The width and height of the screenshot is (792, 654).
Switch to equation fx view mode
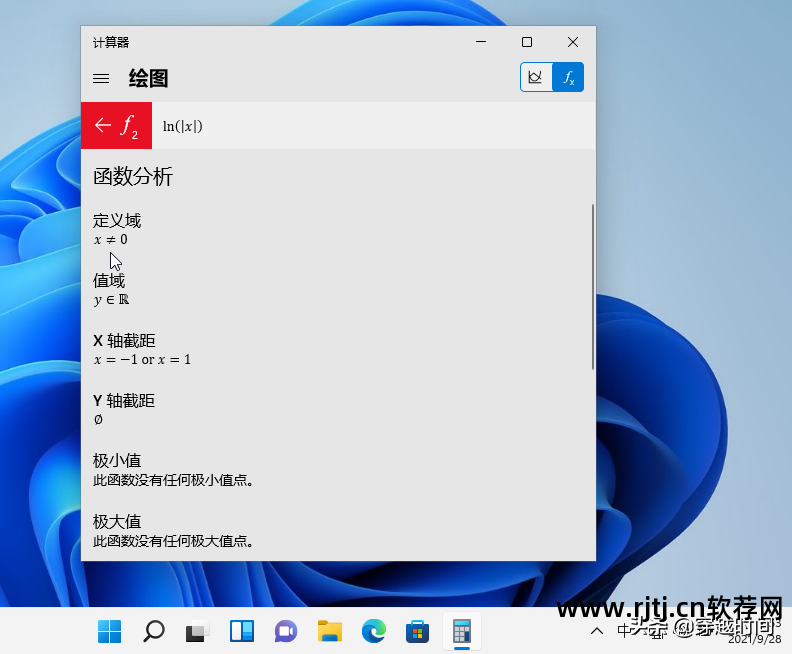(568, 77)
